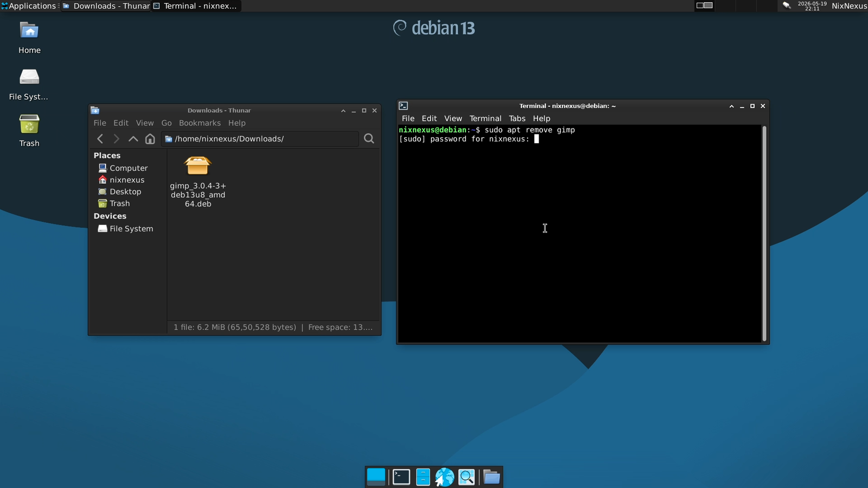
Task: Open Trash icon on desktop
Action: (x=29, y=131)
